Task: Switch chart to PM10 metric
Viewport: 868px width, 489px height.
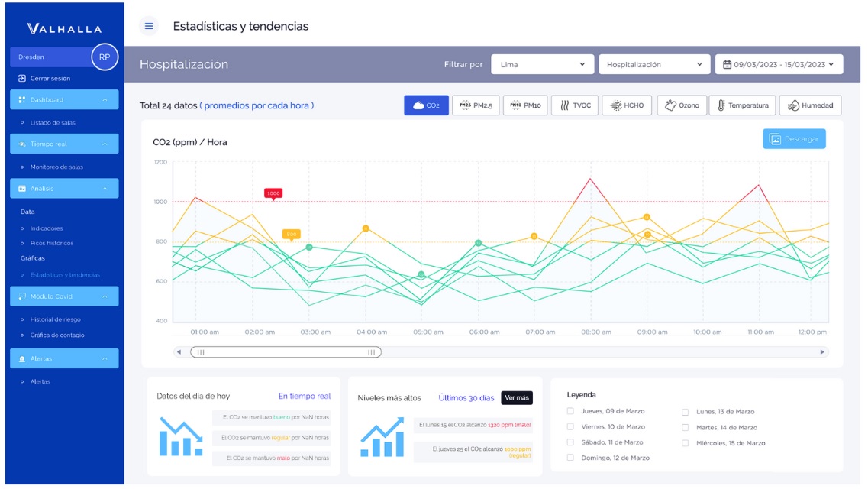Action: coord(525,105)
